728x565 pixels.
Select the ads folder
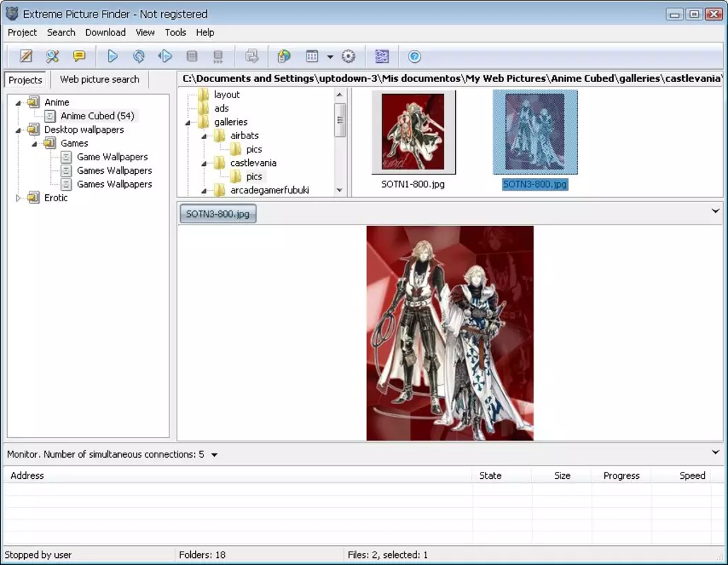221,108
